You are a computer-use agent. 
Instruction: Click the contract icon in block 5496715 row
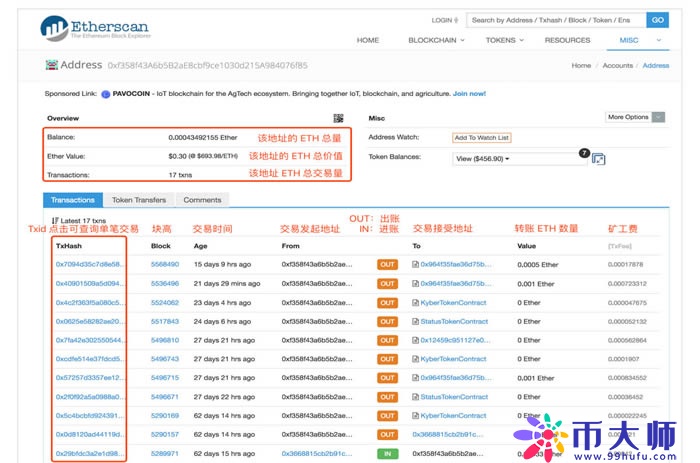[415, 378]
